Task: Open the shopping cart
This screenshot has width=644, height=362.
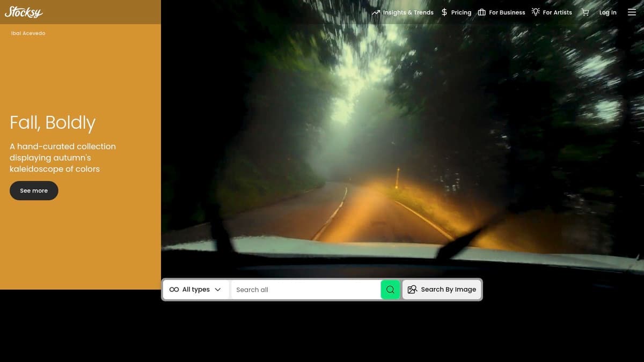Action: [x=585, y=12]
